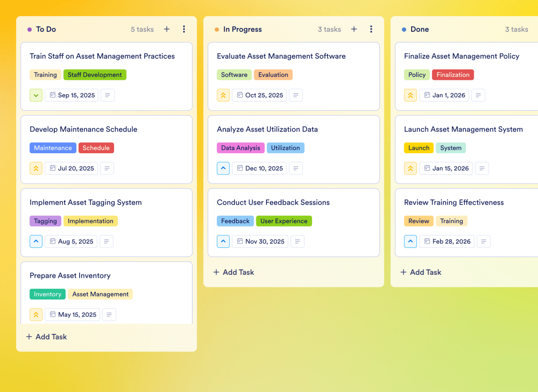This screenshot has height=392, width=538.
Task: Click Add Task under the Done column
Action: coord(420,272)
